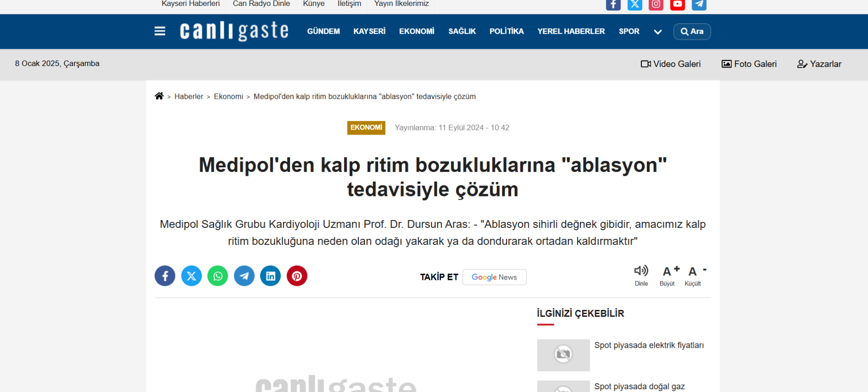Open 'Spot piyasada elektrik fiyatları' article
The image size is (868, 392).
[x=649, y=345]
